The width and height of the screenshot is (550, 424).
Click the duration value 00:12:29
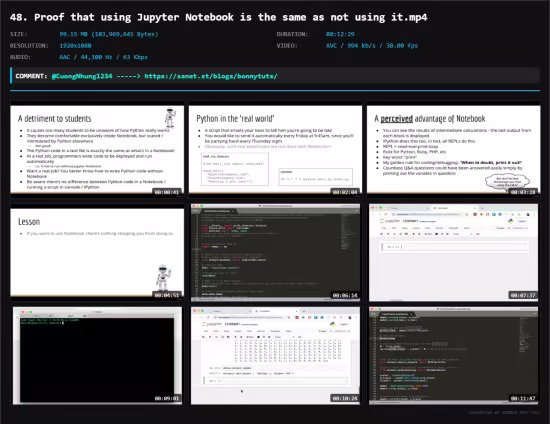340,34
